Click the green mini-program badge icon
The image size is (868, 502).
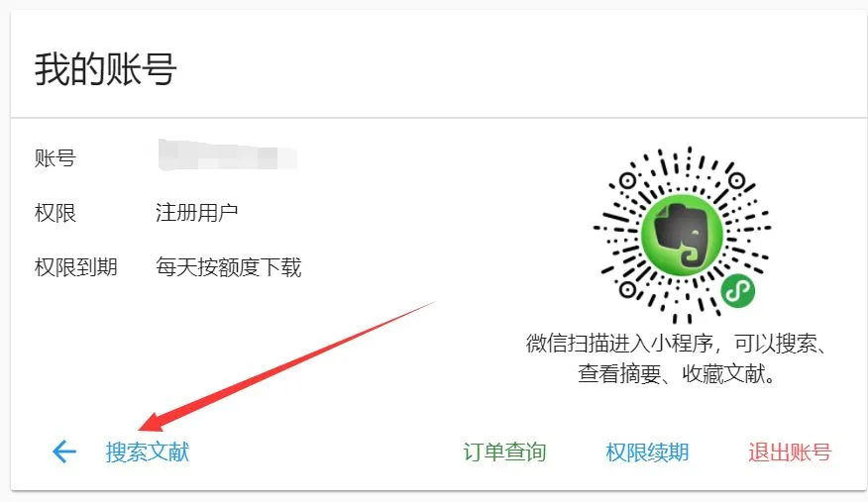(738, 291)
